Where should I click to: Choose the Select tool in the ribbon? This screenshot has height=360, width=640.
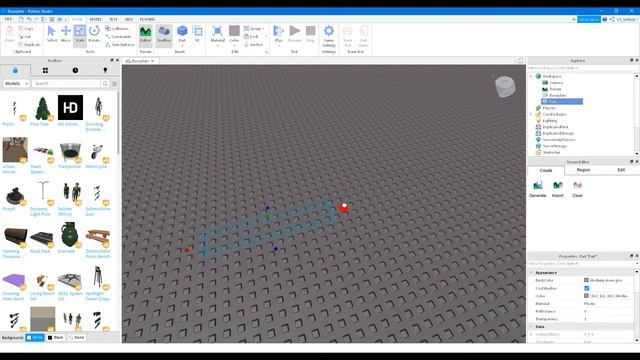tap(51, 34)
